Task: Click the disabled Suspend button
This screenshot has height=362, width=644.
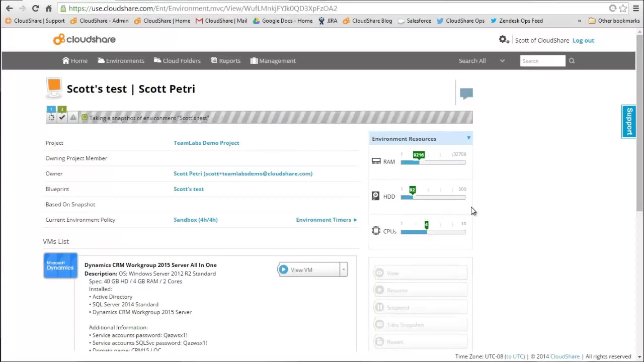Action: pyautogui.click(x=421, y=307)
